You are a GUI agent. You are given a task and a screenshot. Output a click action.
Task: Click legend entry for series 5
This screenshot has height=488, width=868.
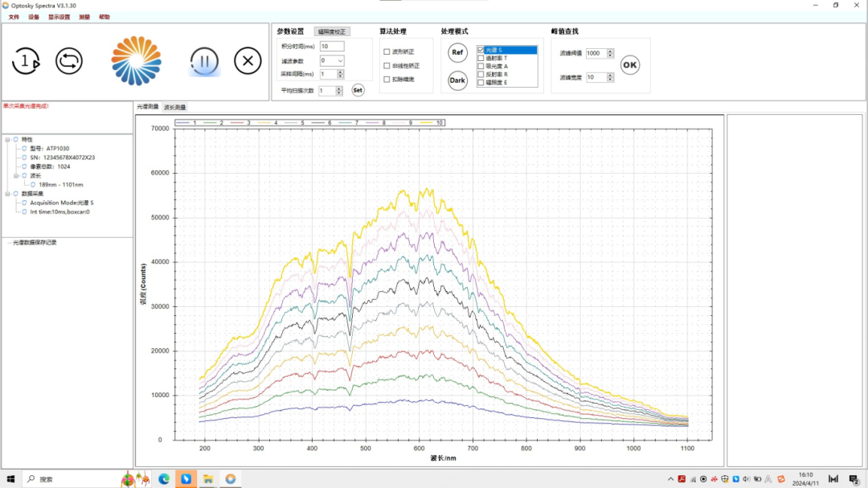(295, 122)
